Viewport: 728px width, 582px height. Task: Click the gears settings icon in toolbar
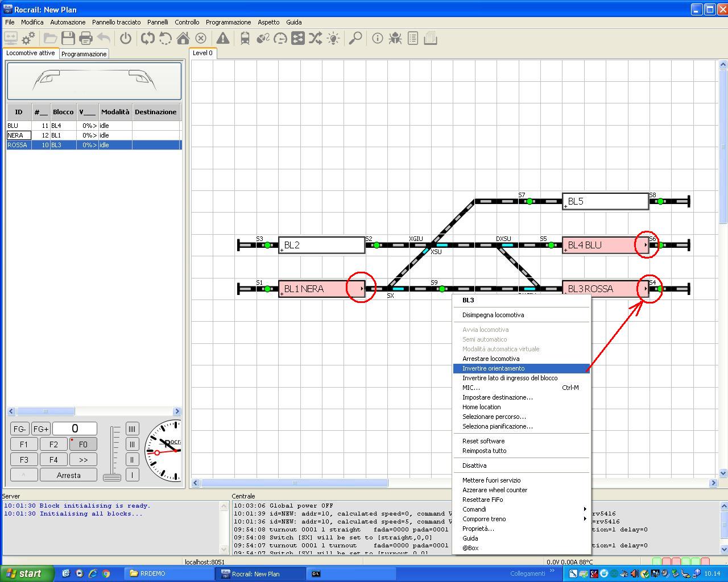coord(28,38)
